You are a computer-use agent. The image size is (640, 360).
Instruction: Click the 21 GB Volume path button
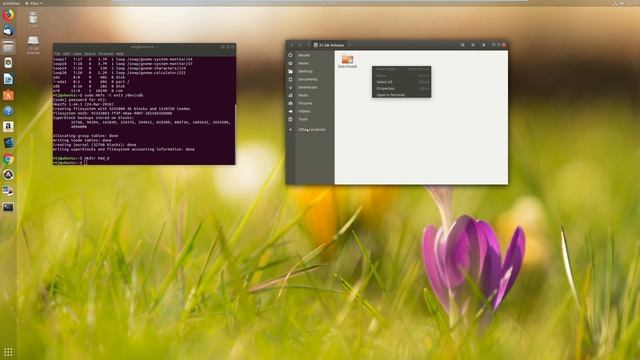[329, 45]
